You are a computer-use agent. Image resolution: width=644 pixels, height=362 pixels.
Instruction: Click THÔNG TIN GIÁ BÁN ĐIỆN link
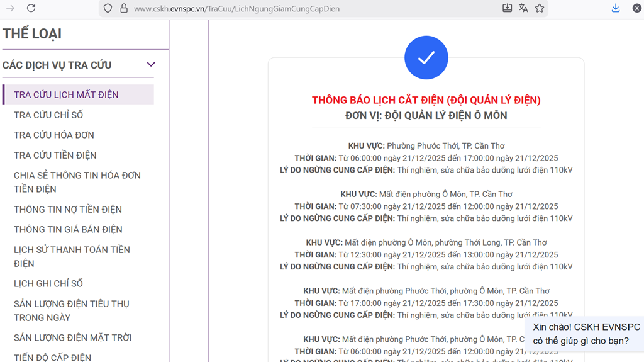68,230
